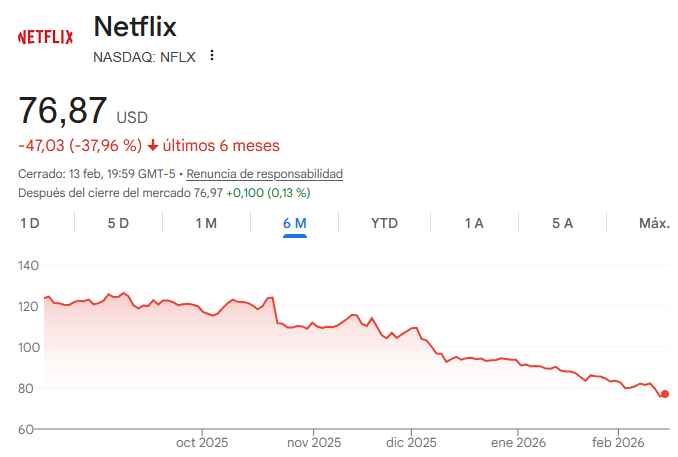
Task: Click the oct 2025 axis label
Action: [x=202, y=442]
